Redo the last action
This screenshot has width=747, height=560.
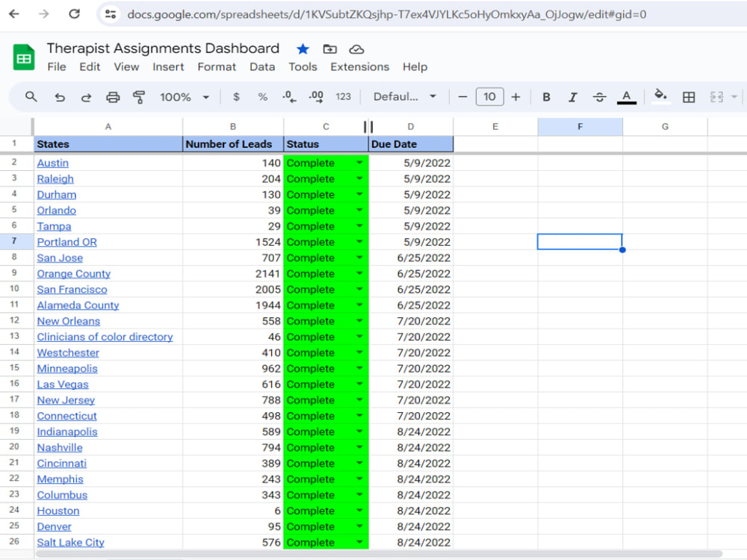tap(86, 98)
